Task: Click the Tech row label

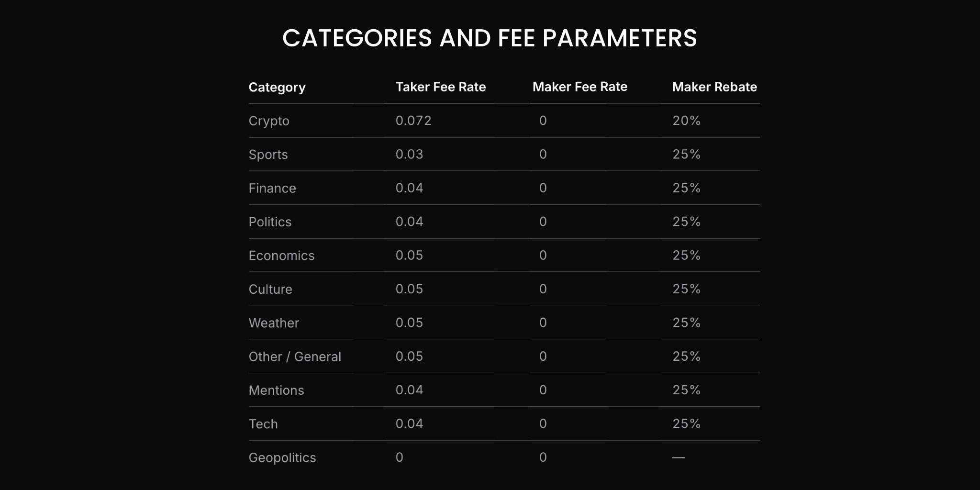Action: coord(263,424)
